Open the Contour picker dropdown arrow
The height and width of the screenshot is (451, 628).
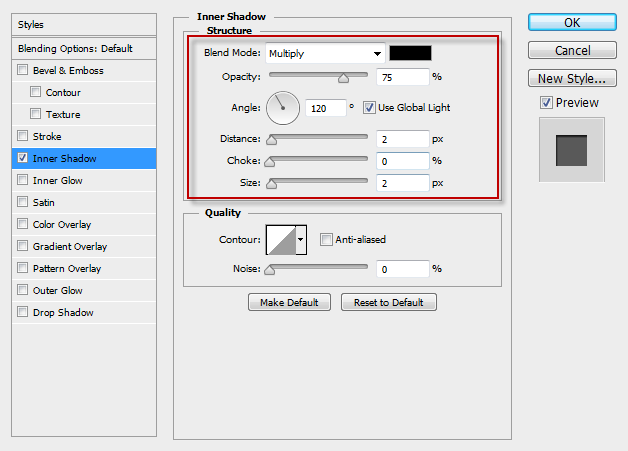301,240
